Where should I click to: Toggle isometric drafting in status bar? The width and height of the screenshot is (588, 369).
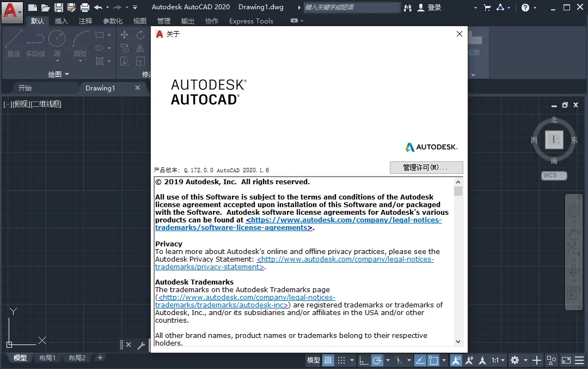[398, 360]
